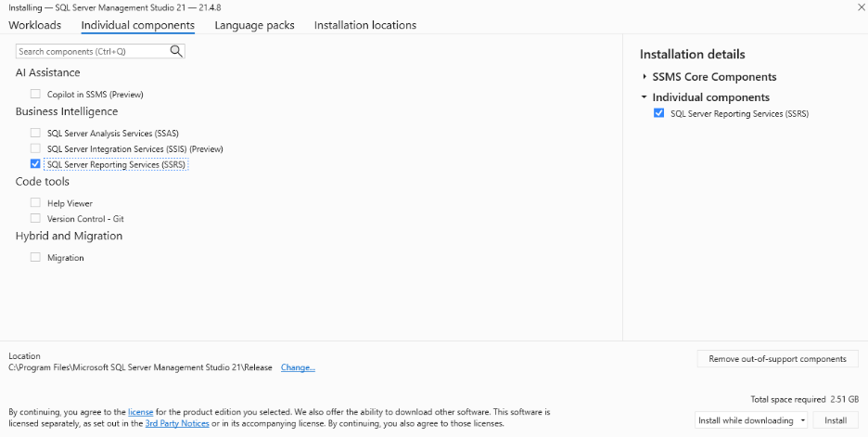
Task: Select the Migration component checkbox
Action: (35, 257)
